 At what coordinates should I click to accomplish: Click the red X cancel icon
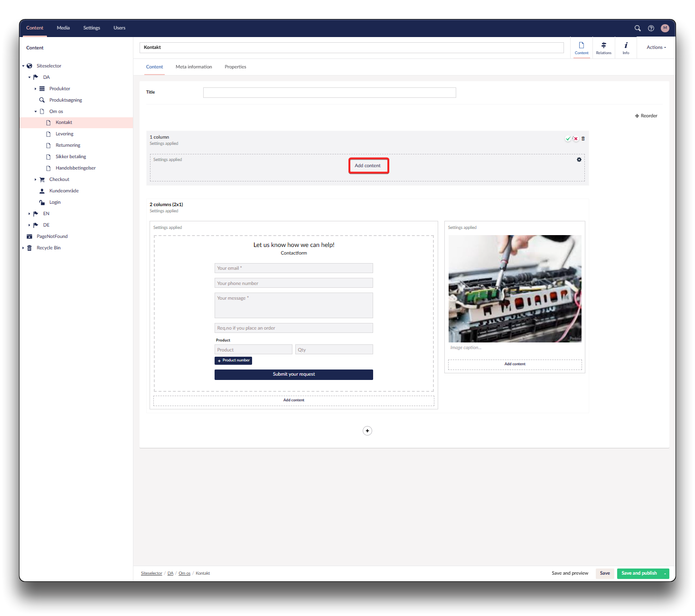pos(575,139)
